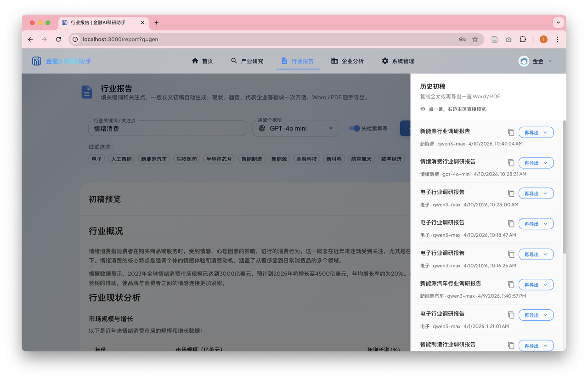
Task: Expand 再导出 for 新能源汽车行业调研报告
Action: (x=536, y=285)
